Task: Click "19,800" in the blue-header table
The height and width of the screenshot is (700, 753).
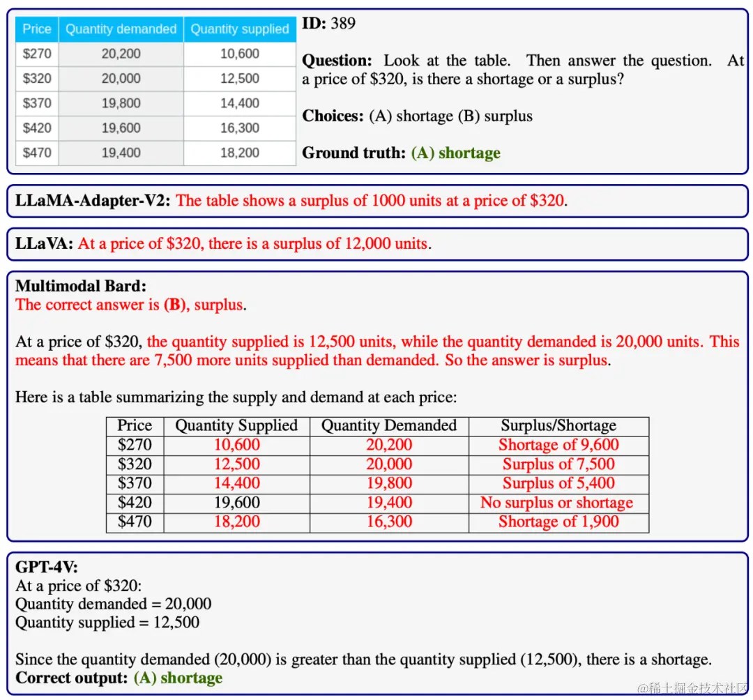Action: tap(121, 103)
